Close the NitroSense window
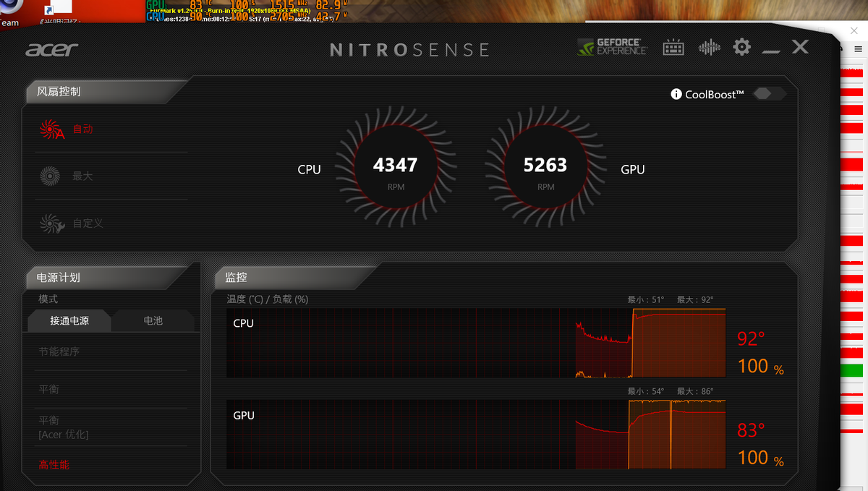This screenshot has width=868, height=491. [800, 47]
